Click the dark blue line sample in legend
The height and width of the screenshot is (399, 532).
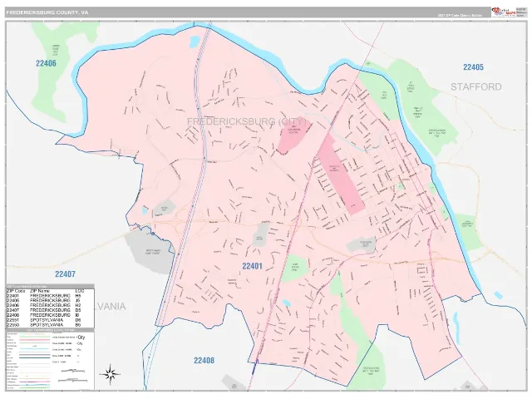[x=35, y=357]
